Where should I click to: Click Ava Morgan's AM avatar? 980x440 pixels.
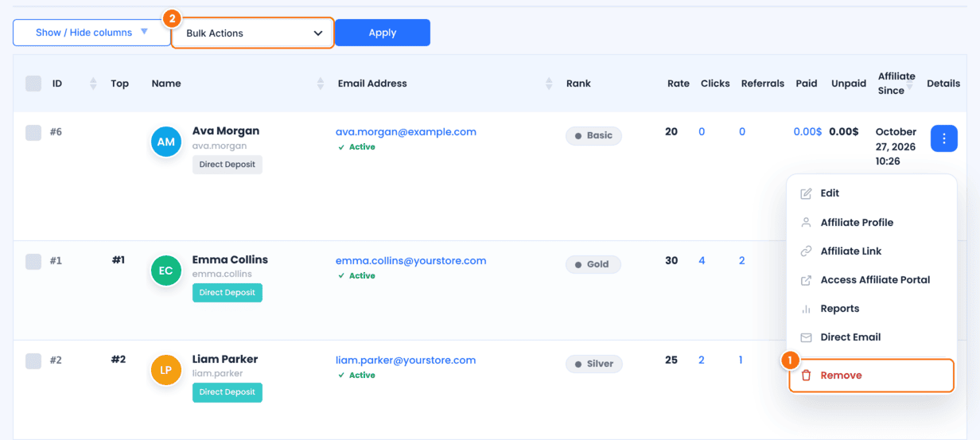pyautogui.click(x=166, y=142)
